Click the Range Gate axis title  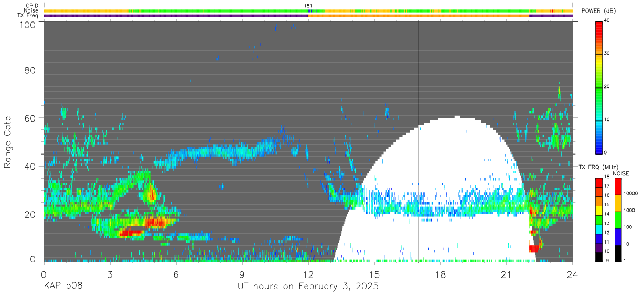(8, 142)
